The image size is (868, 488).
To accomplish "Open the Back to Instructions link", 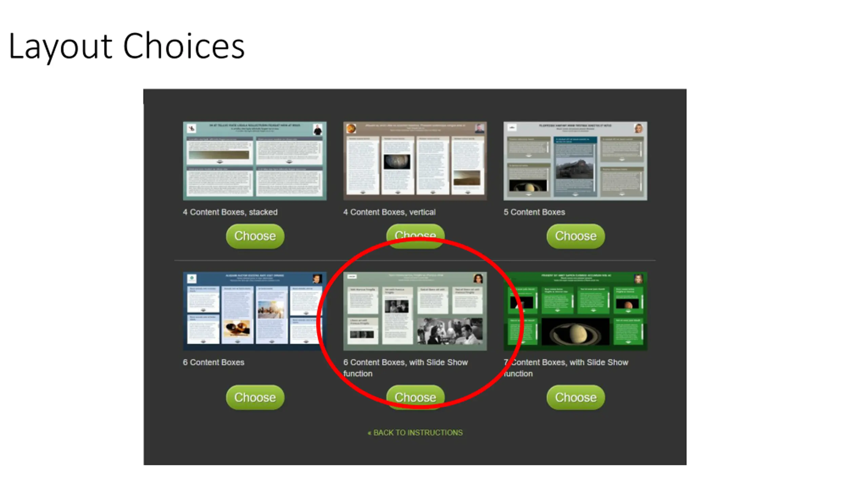I will point(415,433).
